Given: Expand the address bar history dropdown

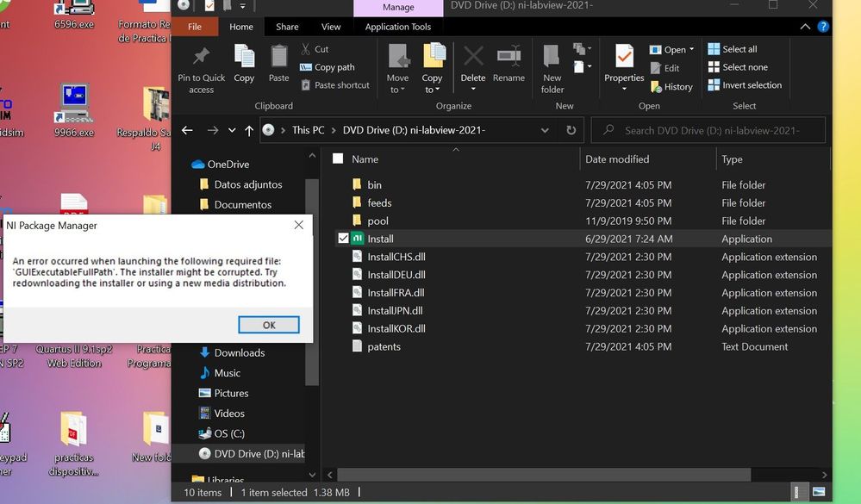Looking at the screenshot, I should pyautogui.click(x=545, y=130).
